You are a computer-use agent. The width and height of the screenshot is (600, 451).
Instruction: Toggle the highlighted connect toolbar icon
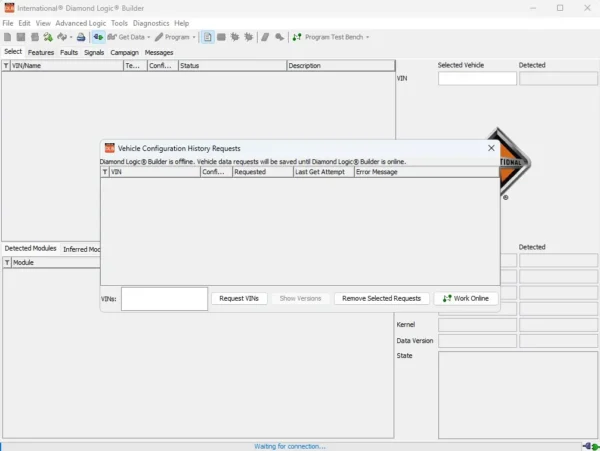pyautogui.click(x=98, y=37)
